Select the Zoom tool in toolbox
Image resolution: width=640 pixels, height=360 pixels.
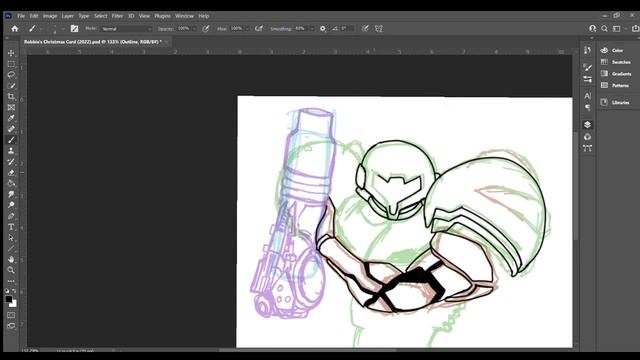(x=11, y=270)
